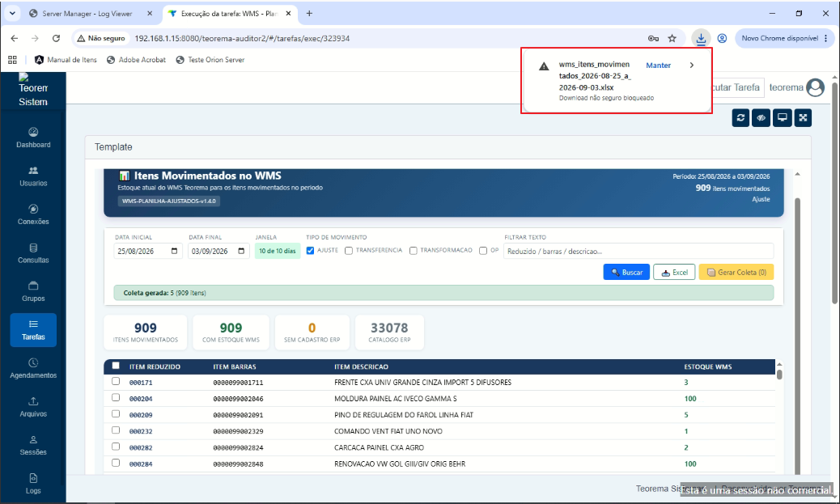Enable the TRANSFERENCIA checkbox
Image resolution: width=840 pixels, height=504 pixels.
coord(349,251)
